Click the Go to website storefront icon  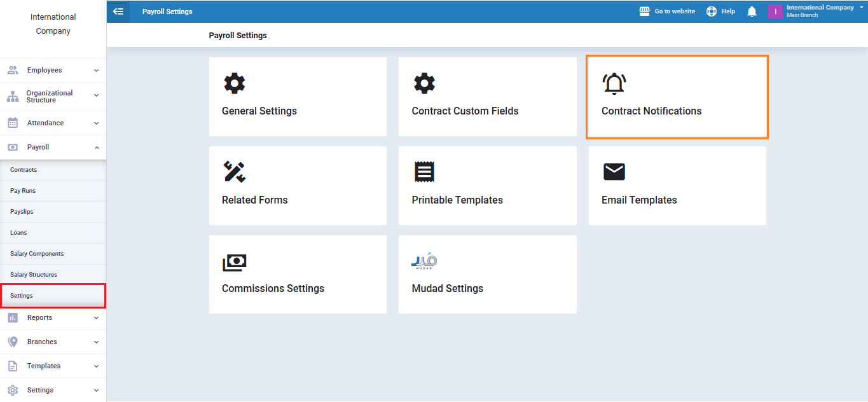click(644, 11)
